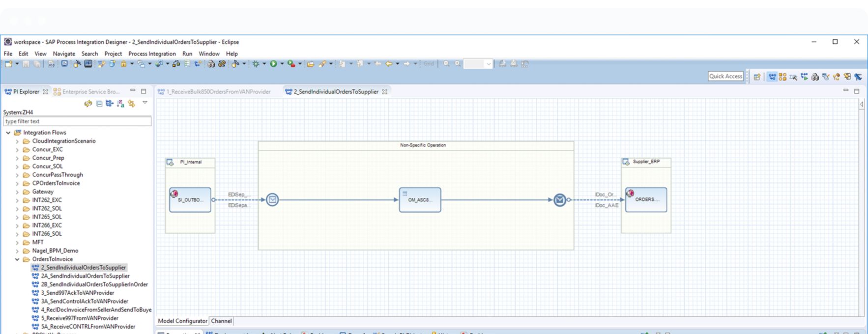Image resolution: width=868 pixels, height=334 pixels.
Task: Click the Quick Access button
Action: pyautogui.click(x=725, y=76)
